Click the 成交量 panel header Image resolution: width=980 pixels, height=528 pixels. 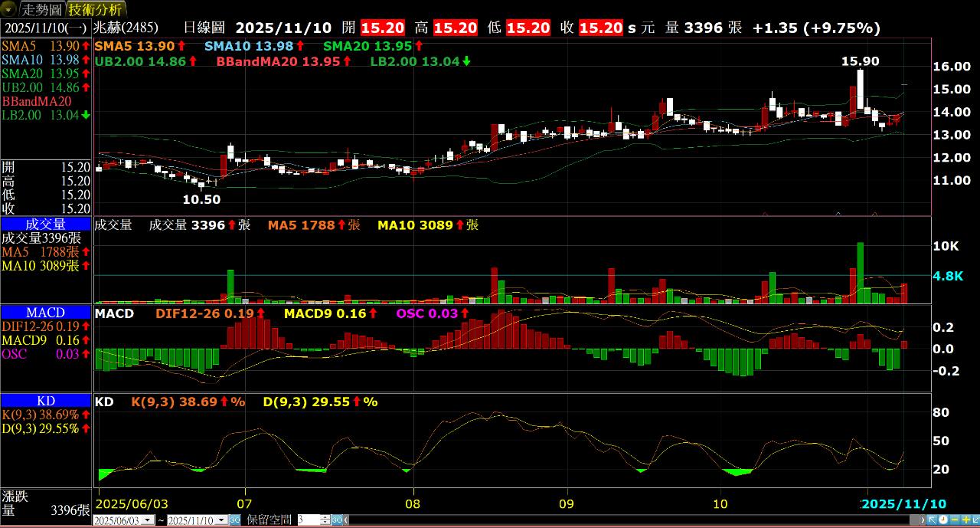[46, 224]
